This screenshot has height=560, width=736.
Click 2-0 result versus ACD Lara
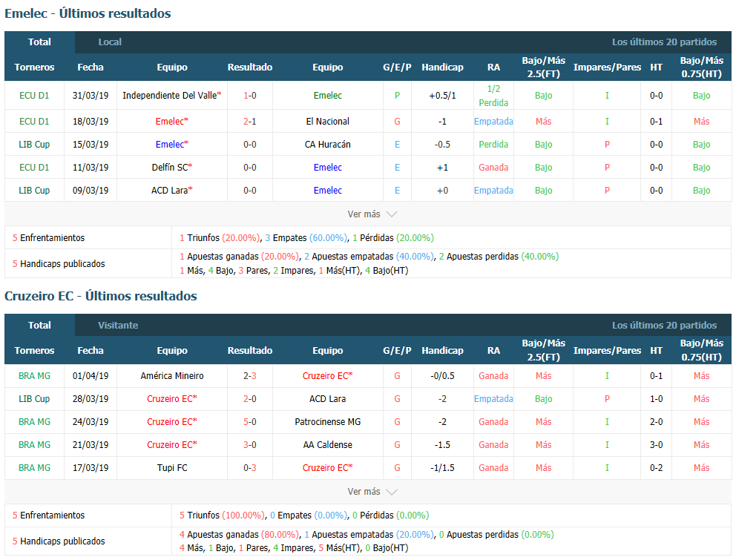250,398
